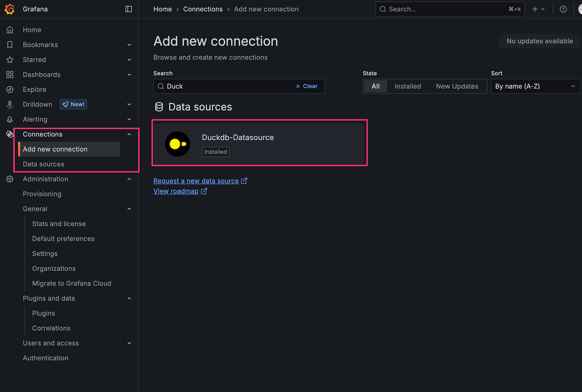This screenshot has width=582, height=392.
Task: Open Authentication page
Action: 45,358
